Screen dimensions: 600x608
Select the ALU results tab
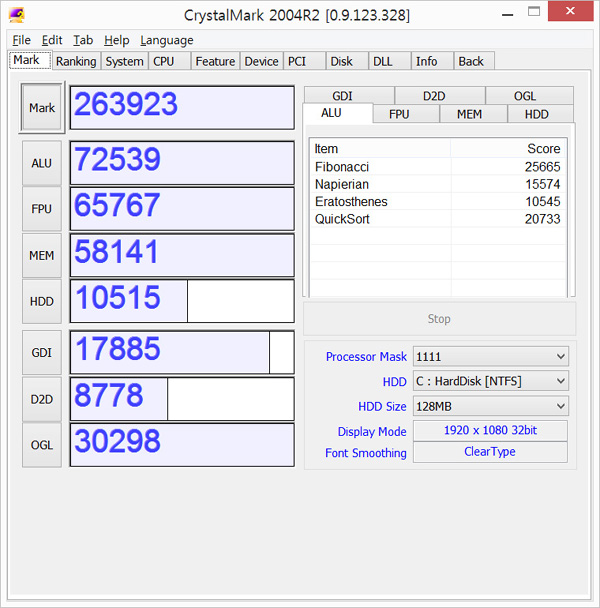[x=338, y=113]
